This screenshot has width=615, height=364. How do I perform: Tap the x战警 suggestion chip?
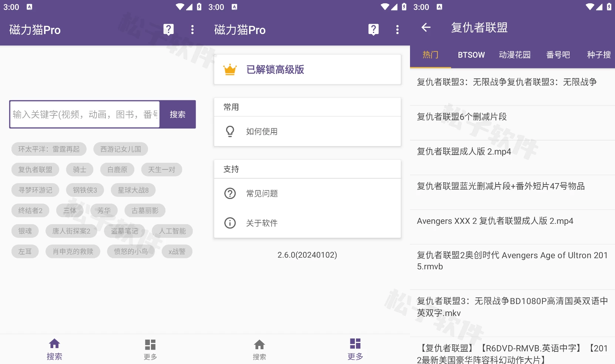[177, 251]
